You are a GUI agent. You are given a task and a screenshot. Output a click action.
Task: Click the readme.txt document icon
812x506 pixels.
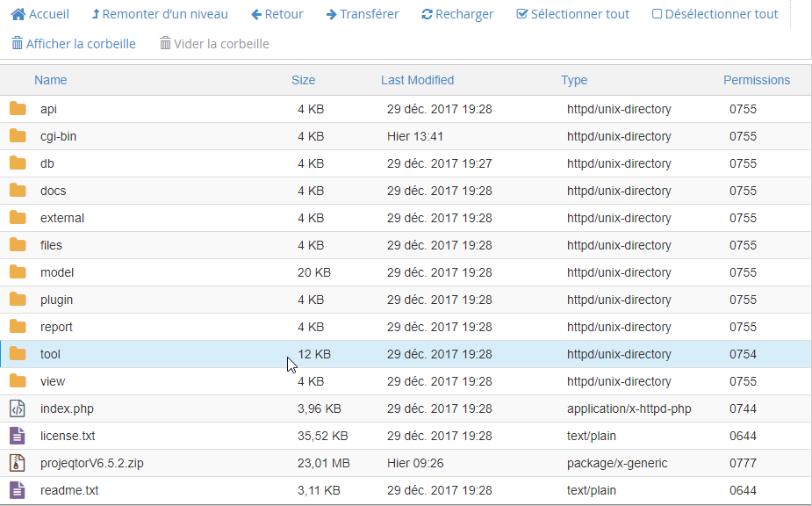click(18, 490)
